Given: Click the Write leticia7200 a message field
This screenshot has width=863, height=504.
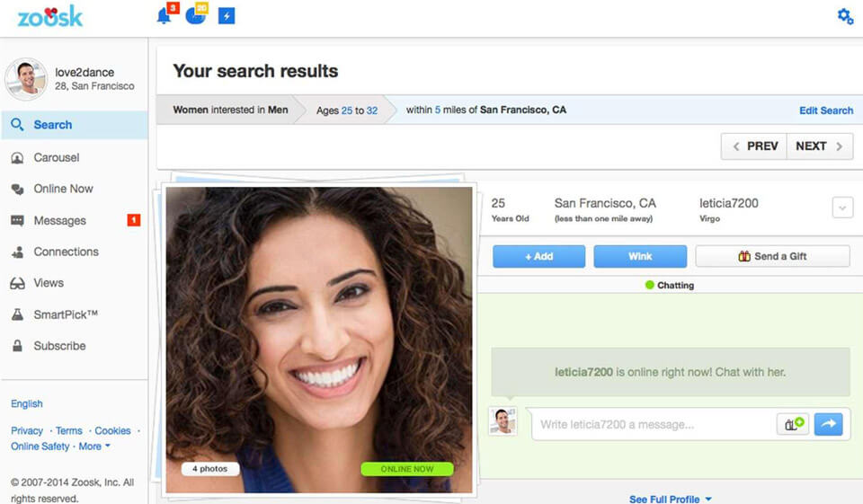Looking at the screenshot, I should coord(654,424).
